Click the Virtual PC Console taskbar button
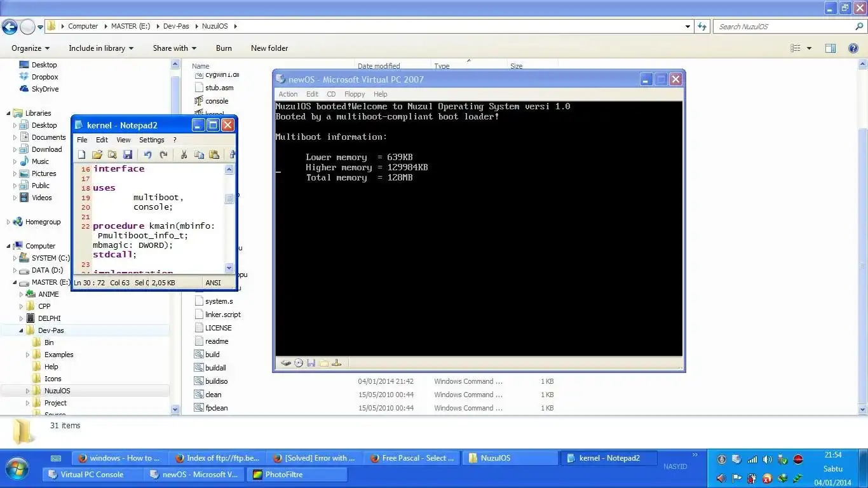 (x=92, y=474)
